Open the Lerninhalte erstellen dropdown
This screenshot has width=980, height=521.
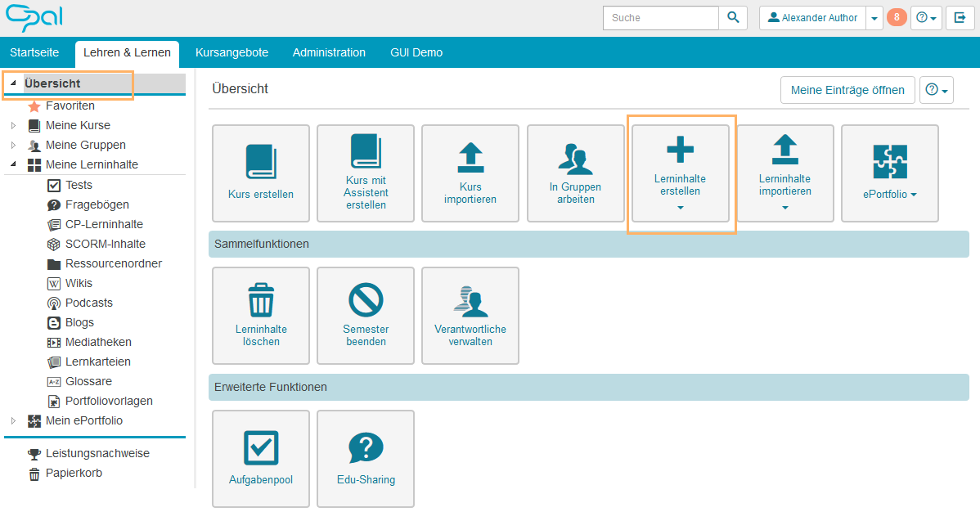[681, 208]
